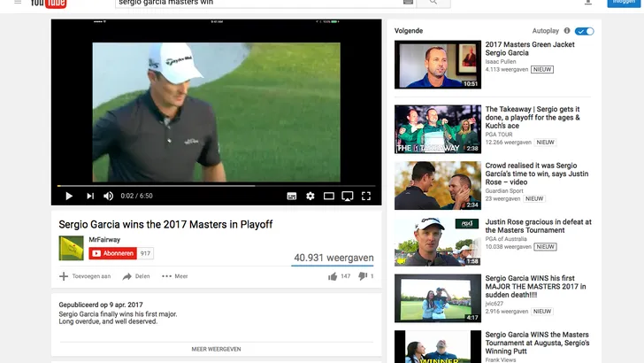Mute the video volume

coord(109,196)
